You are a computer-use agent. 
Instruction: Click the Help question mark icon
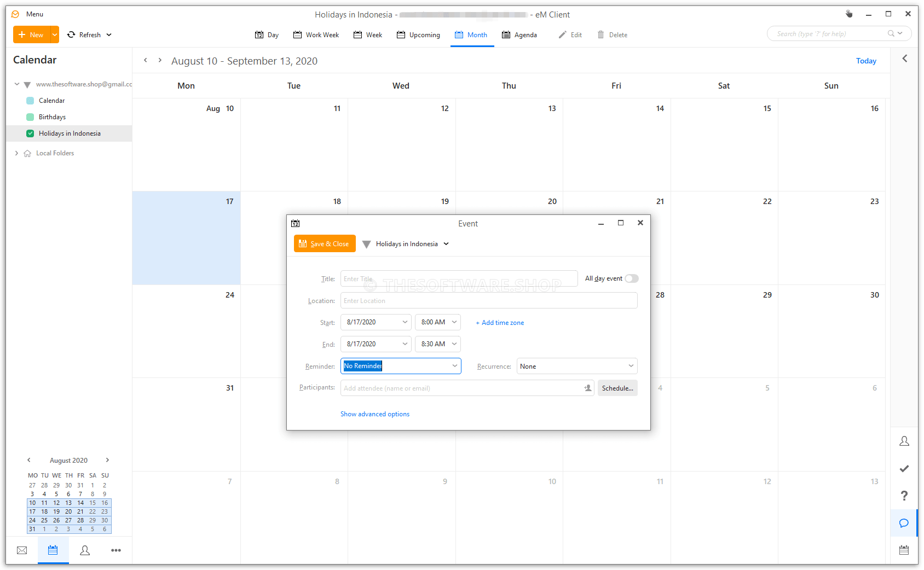[x=904, y=496]
